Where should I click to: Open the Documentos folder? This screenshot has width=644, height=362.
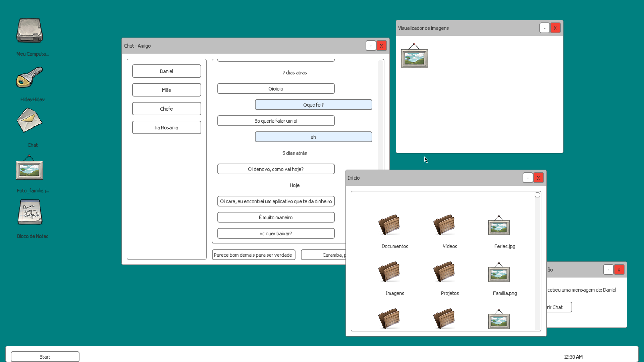pos(389,225)
